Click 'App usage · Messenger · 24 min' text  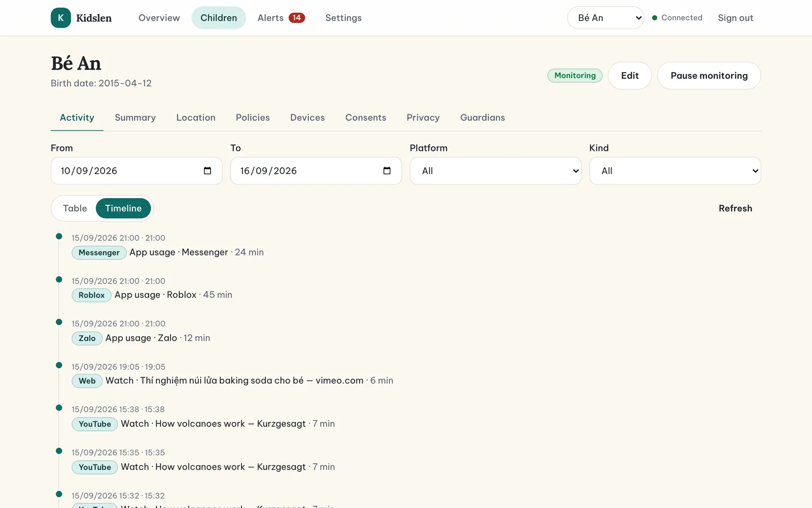[196, 252]
